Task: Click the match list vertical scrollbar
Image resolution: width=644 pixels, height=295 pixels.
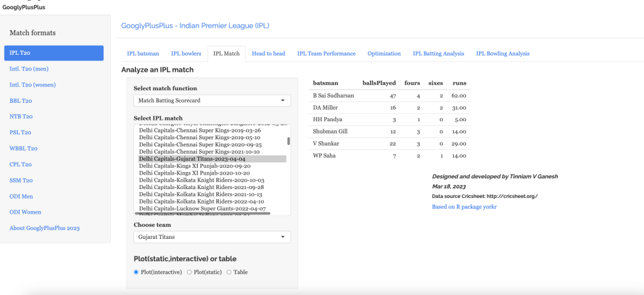Action: 288,141
